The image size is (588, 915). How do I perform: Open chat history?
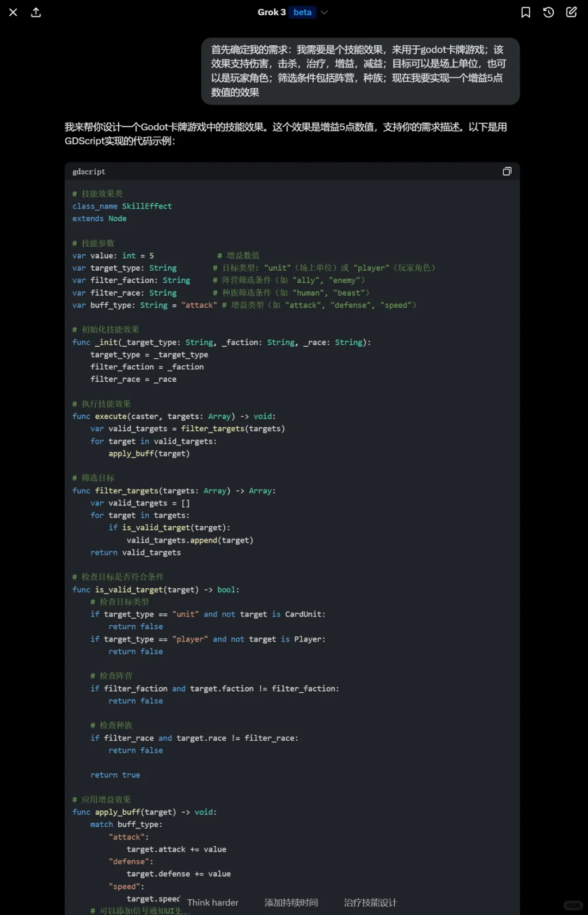pos(548,13)
